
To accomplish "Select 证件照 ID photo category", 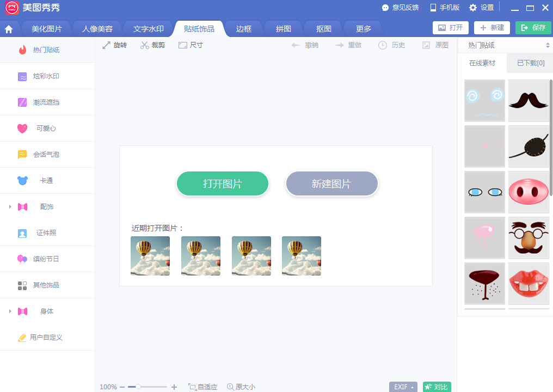I will 47,233.
